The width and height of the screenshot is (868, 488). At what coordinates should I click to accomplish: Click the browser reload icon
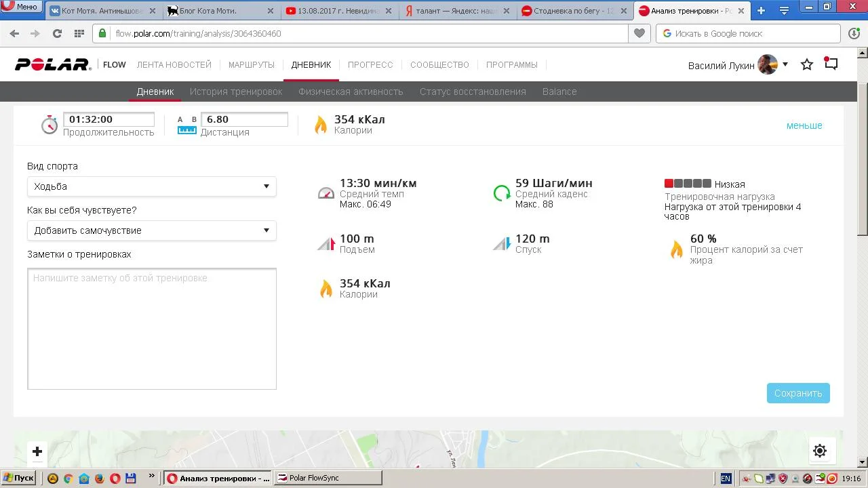click(57, 33)
